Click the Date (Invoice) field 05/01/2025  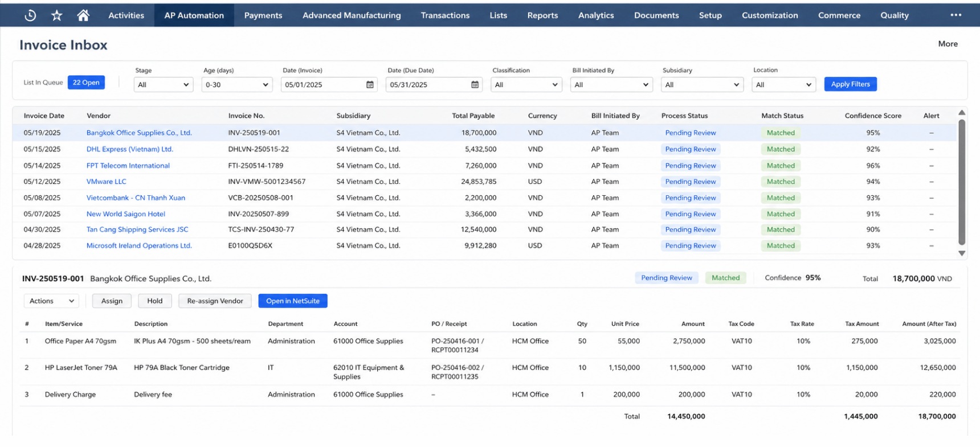point(329,85)
